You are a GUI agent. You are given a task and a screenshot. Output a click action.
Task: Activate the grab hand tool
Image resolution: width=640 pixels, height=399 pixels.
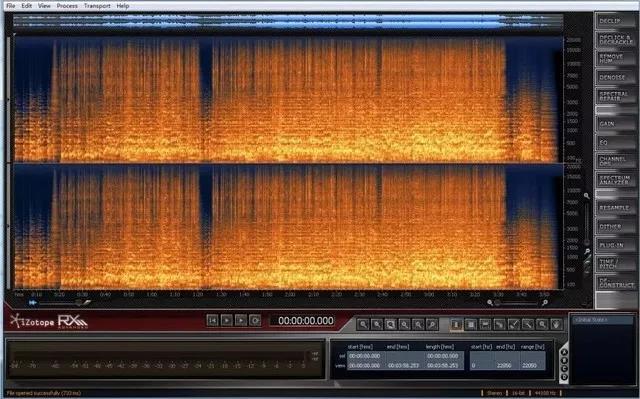pos(556,324)
